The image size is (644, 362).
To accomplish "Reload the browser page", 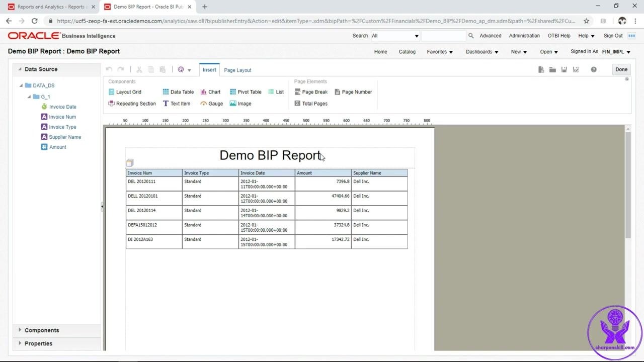I will click(34, 21).
